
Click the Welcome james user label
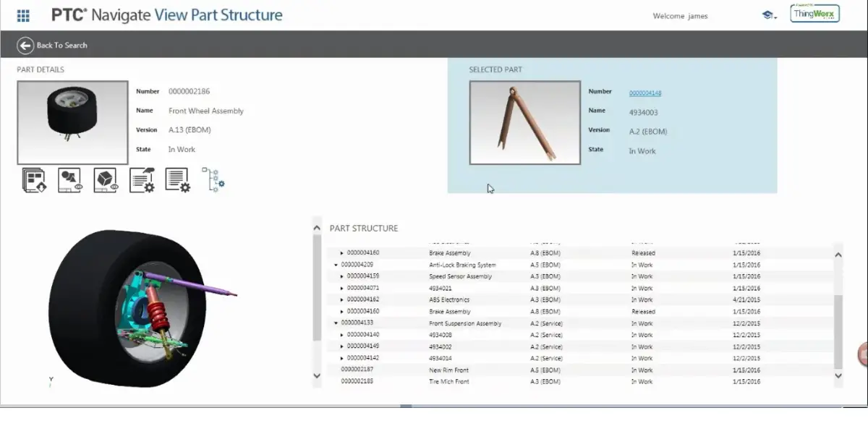pyautogui.click(x=681, y=16)
